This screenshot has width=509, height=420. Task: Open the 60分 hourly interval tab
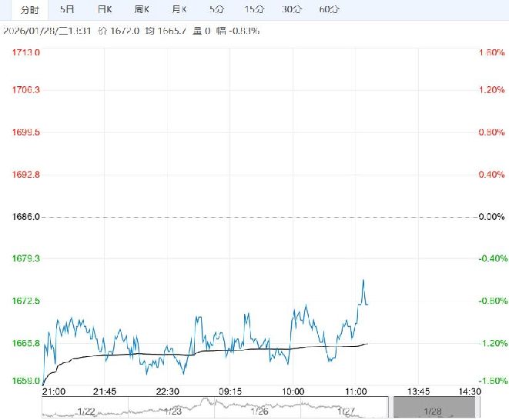pos(329,10)
